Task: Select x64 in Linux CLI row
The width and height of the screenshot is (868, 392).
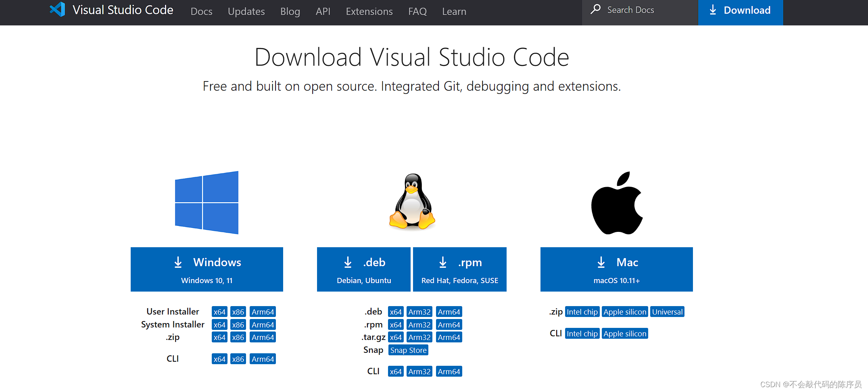Action: pos(396,371)
